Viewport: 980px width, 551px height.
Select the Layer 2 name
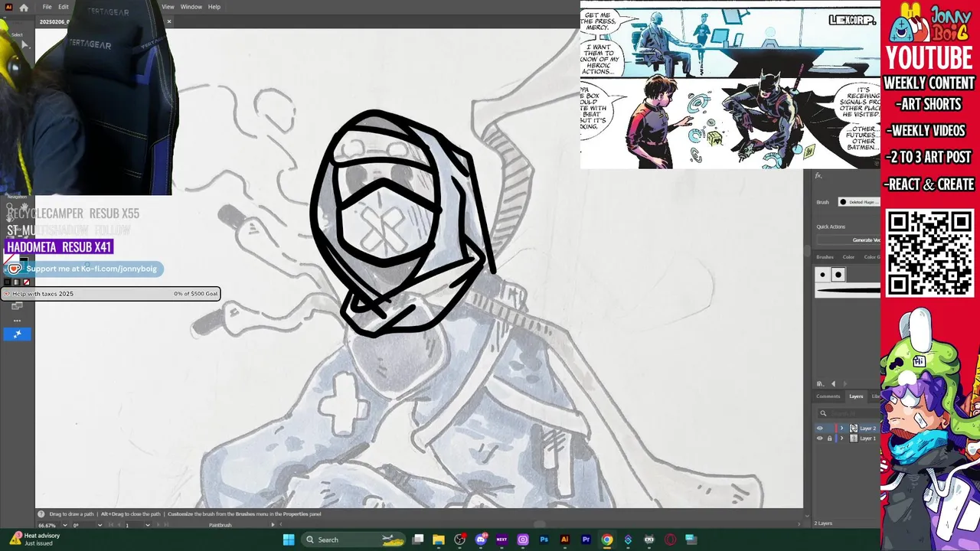[x=867, y=429]
